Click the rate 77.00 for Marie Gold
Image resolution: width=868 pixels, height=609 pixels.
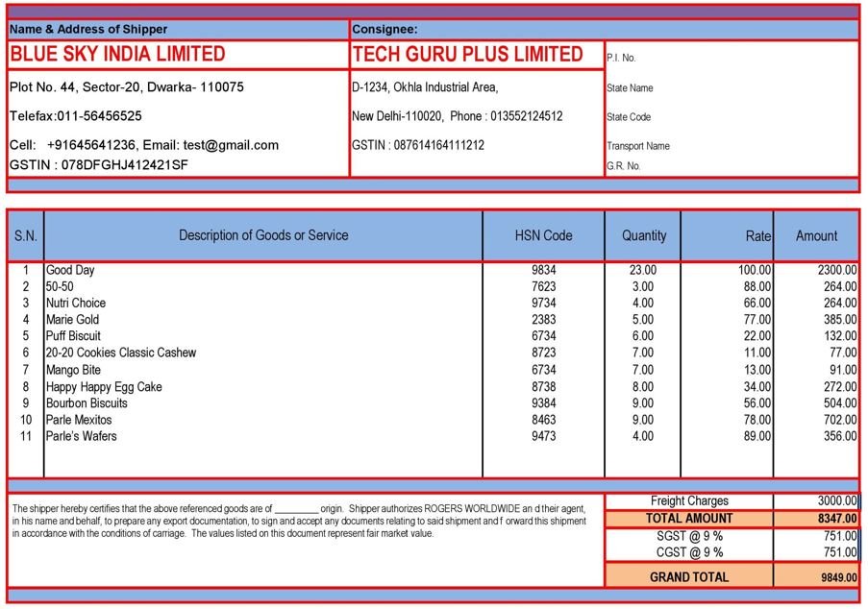(x=757, y=320)
